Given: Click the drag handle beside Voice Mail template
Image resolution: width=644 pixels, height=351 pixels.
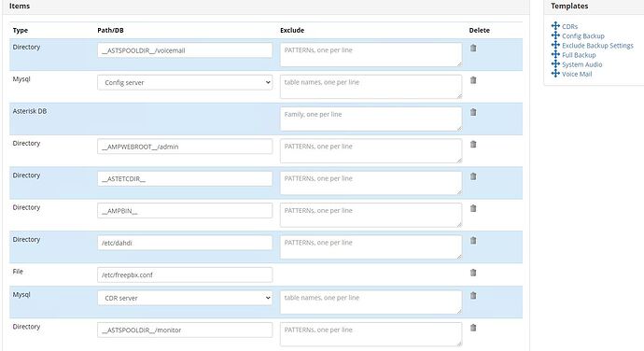Looking at the screenshot, I should (x=555, y=73).
